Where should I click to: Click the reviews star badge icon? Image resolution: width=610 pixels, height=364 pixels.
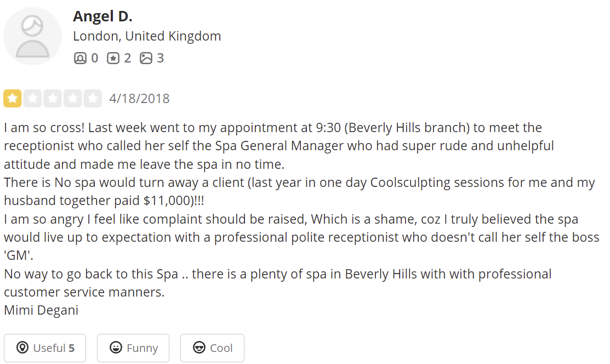[113, 59]
